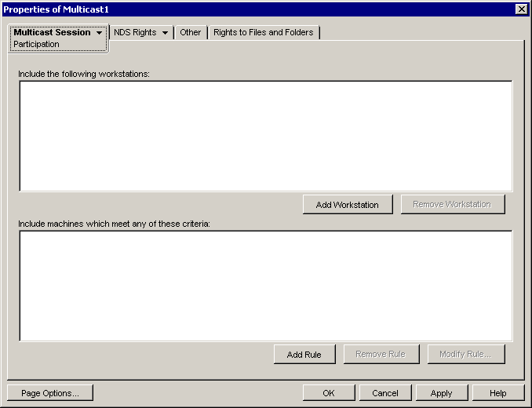
Task: Open Page Options...
Action: (x=50, y=393)
